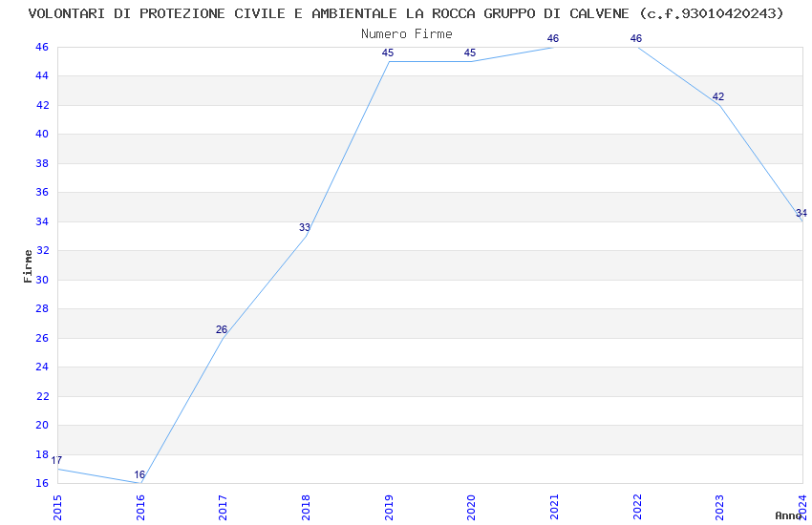Click the 2018 x-axis tick label
812x525 pixels.
tap(306, 508)
